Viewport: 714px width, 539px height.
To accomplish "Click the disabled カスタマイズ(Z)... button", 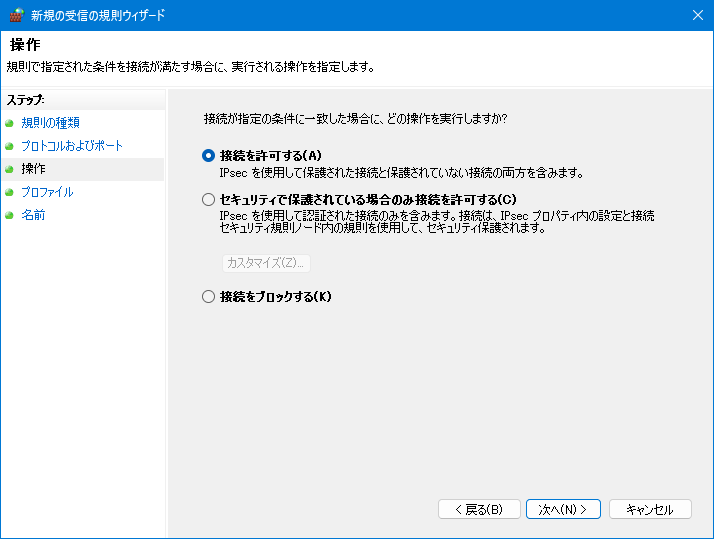I will pyautogui.click(x=266, y=263).
